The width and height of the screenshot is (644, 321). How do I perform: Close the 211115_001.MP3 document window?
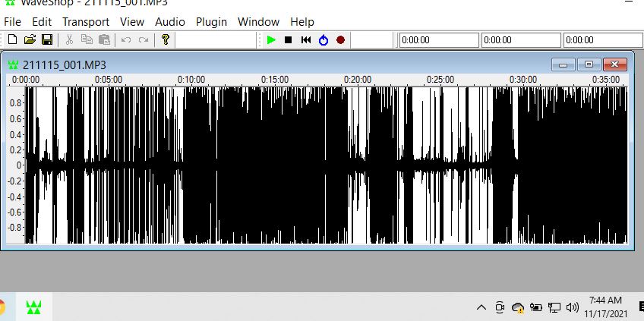(614, 65)
